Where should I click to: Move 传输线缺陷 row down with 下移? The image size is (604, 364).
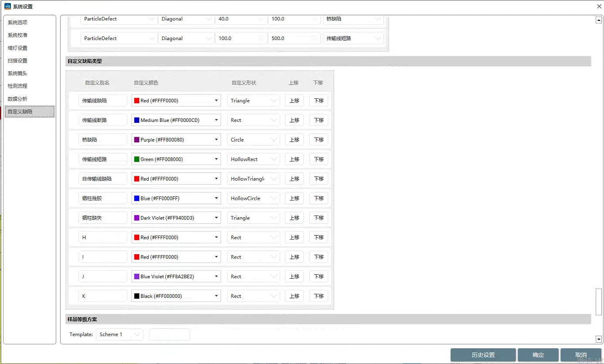[x=319, y=101]
